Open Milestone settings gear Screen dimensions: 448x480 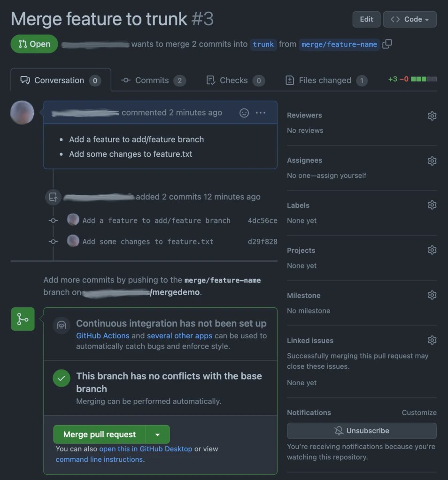(432, 295)
